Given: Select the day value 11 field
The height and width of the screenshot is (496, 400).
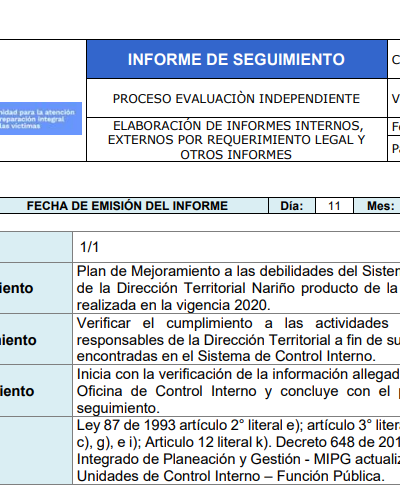Looking at the screenshot, I should click(334, 206).
